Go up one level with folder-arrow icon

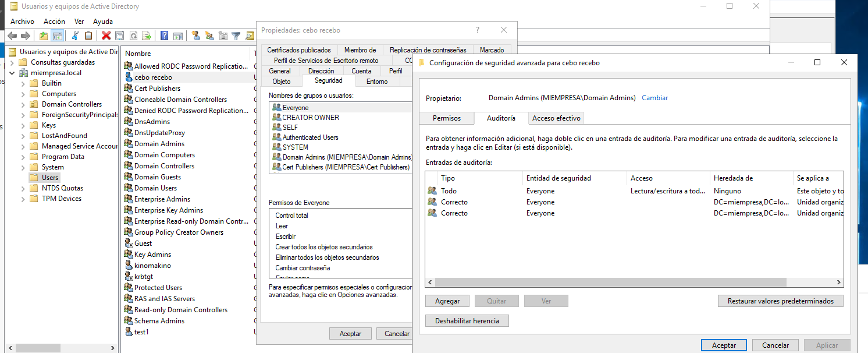click(44, 36)
